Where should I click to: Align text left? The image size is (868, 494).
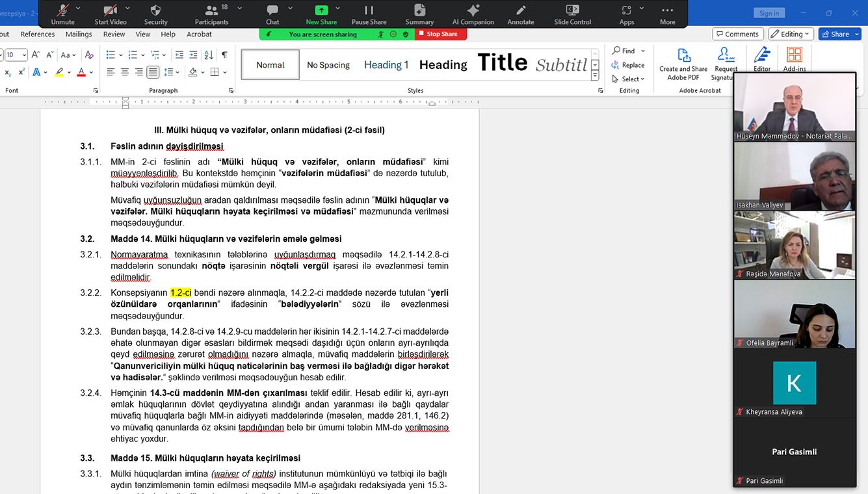coord(111,72)
